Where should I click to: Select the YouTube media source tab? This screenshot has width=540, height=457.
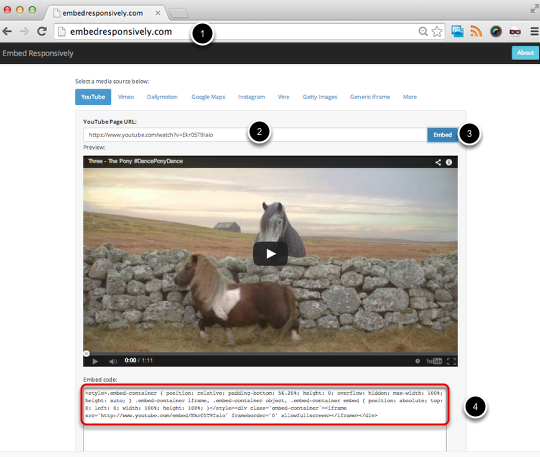click(93, 97)
